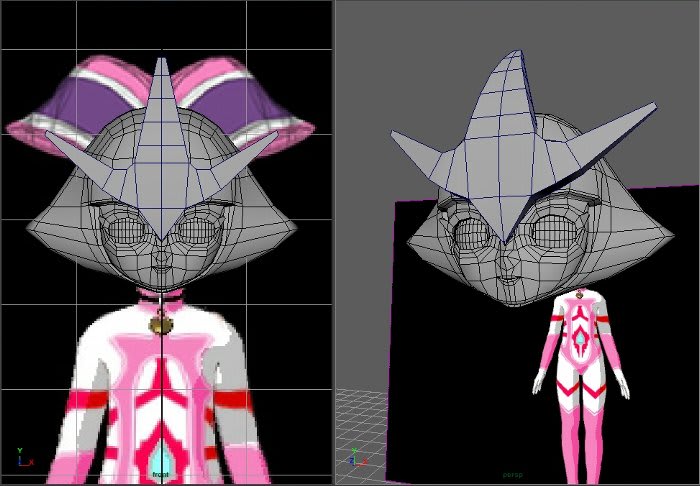Select the center spike in front view

tap(162, 147)
